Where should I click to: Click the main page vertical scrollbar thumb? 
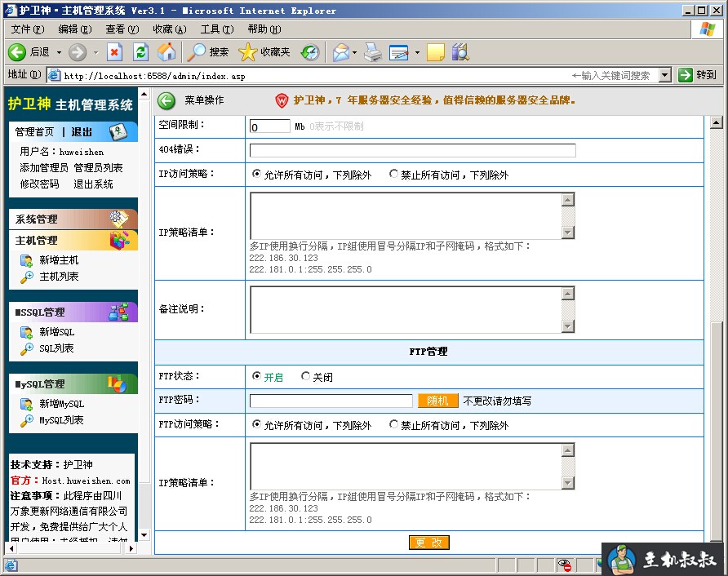click(717, 432)
